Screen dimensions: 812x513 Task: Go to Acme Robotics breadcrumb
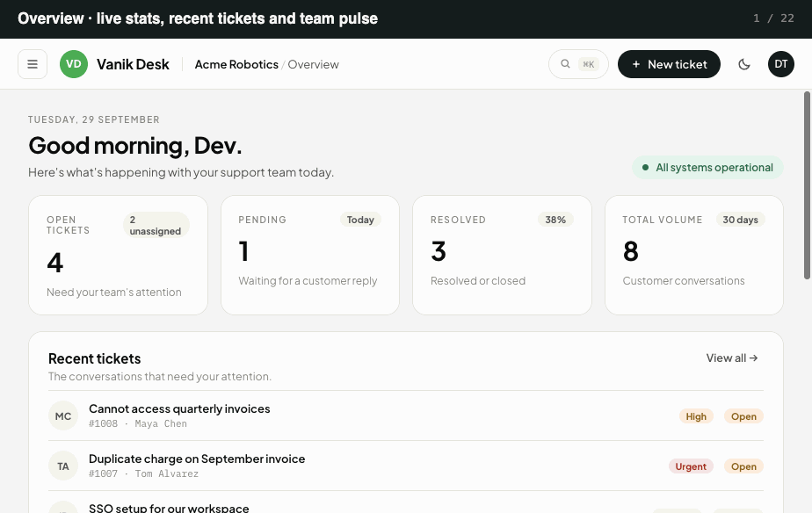point(236,64)
